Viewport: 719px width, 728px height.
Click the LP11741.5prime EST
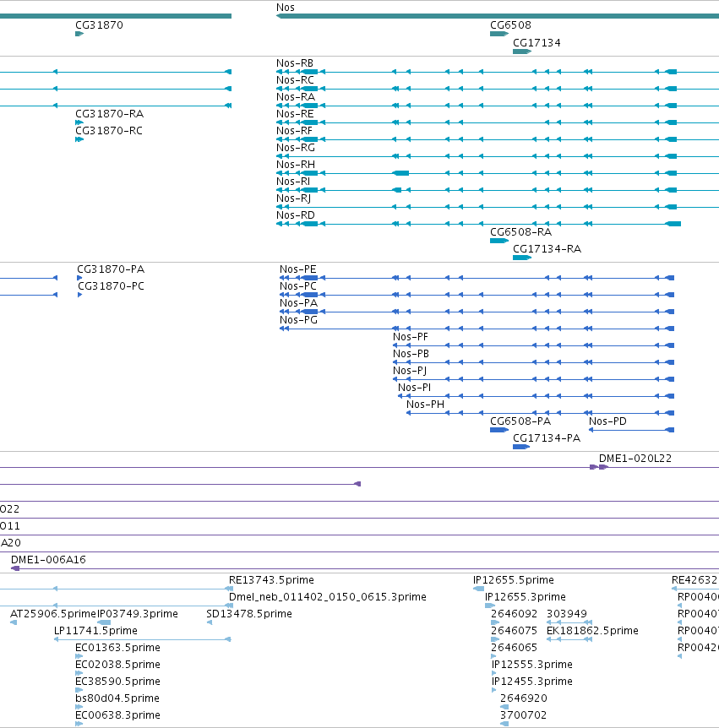[x=95, y=631]
